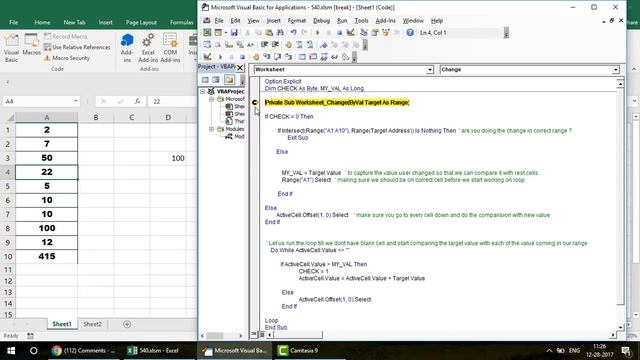
Task: Click Step Out on the Debug toolbar
Action: pyautogui.click(x=289, y=57)
